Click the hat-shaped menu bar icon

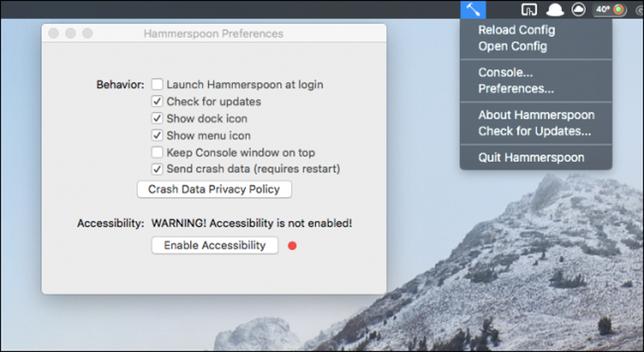click(x=554, y=10)
